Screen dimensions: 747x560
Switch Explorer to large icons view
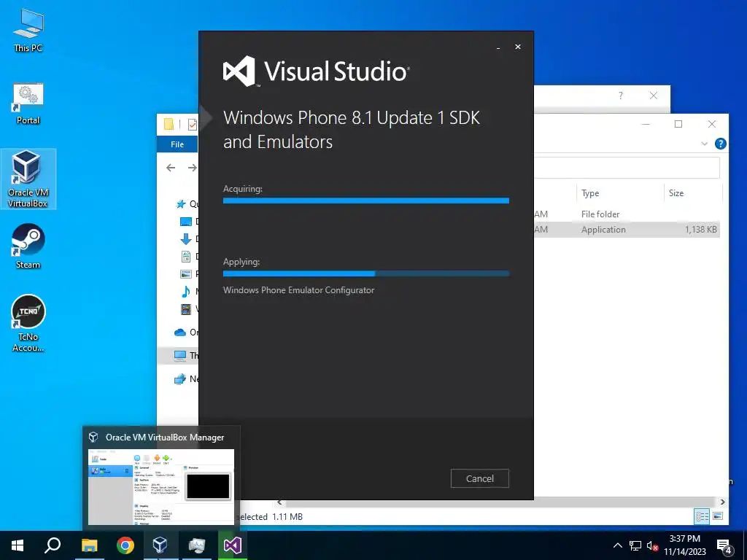click(718, 516)
